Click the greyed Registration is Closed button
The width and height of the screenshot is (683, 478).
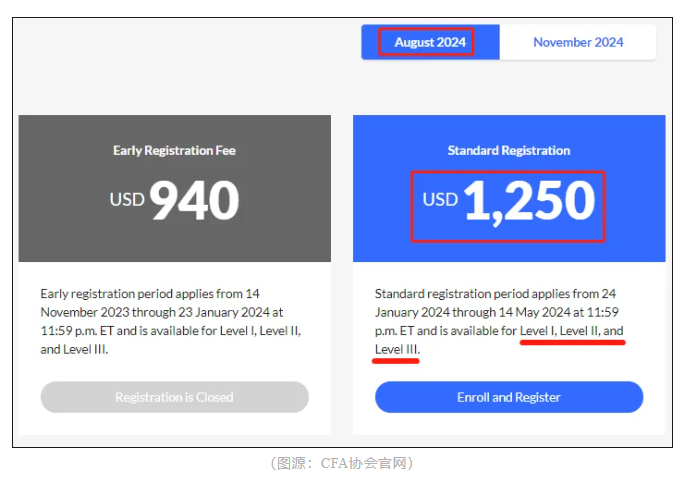click(x=174, y=397)
